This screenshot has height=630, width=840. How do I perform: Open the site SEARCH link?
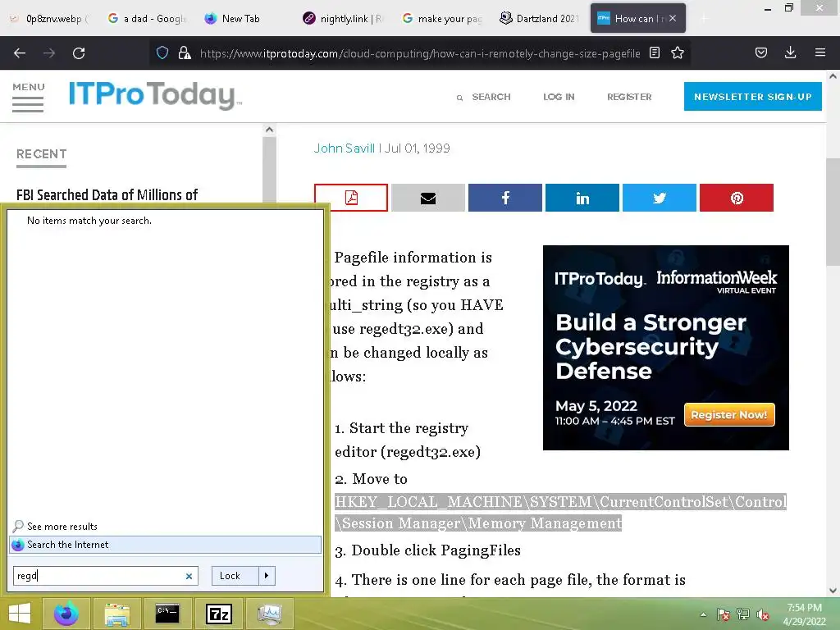pyautogui.click(x=484, y=97)
